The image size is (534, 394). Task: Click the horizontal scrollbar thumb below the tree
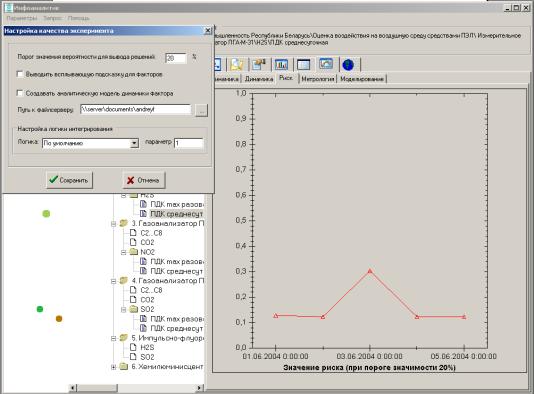point(97,388)
